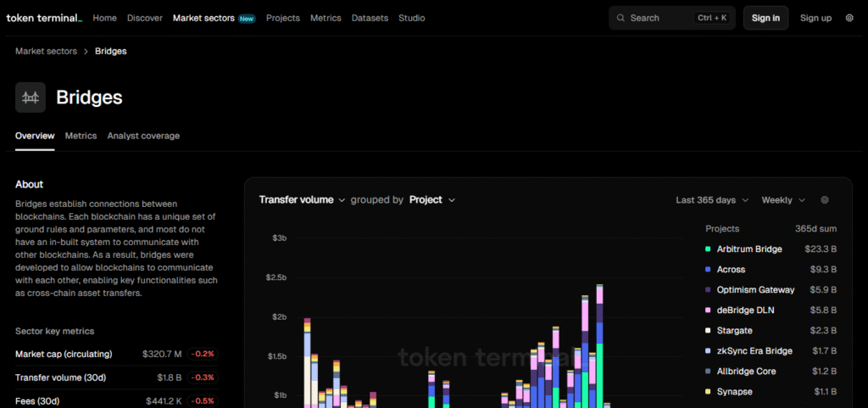Image resolution: width=868 pixels, height=408 pixels.
Task: Switch to the Metrics tab under Bridges
Action: [81, 136]
